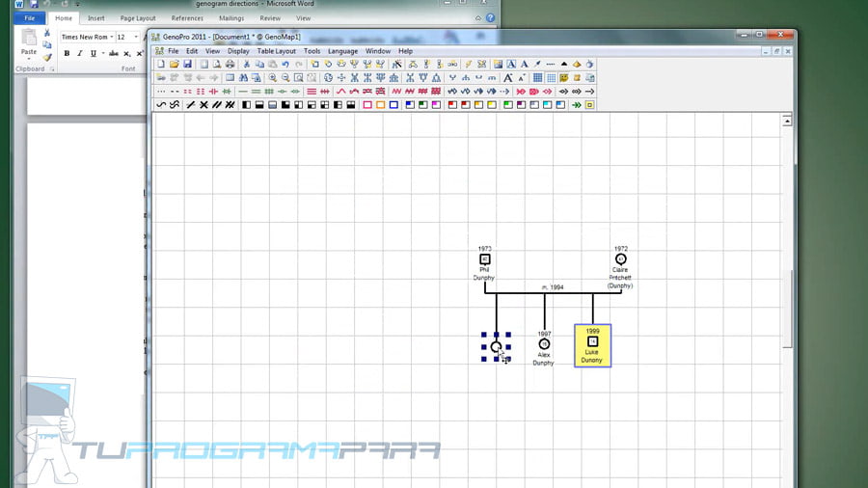
Task: Select the highlighted Luke Dunphy box
Action: click(592, 346)
